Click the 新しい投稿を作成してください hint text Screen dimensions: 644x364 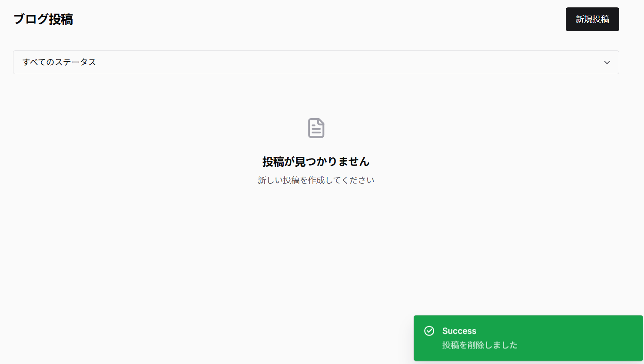[316, 179]
